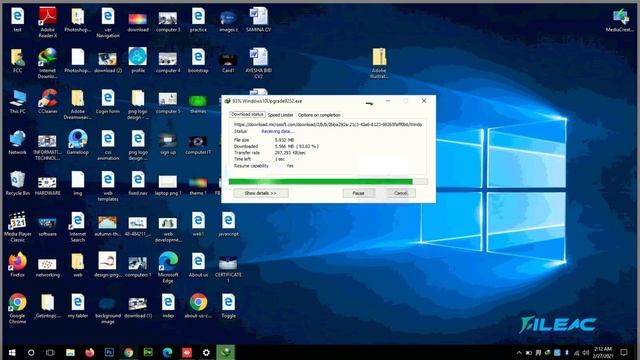
Task: Click the Show details >> button
Action: click(x=260, y=193)
